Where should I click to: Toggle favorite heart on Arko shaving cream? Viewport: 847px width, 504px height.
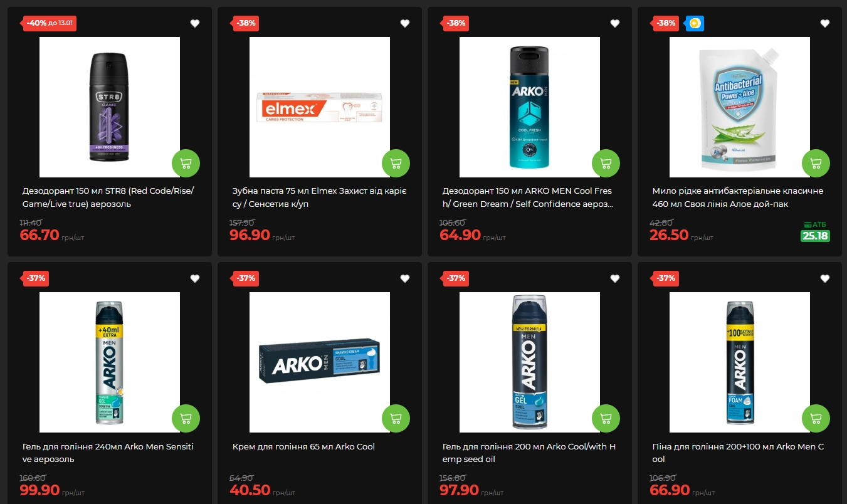tap(405, 278)
